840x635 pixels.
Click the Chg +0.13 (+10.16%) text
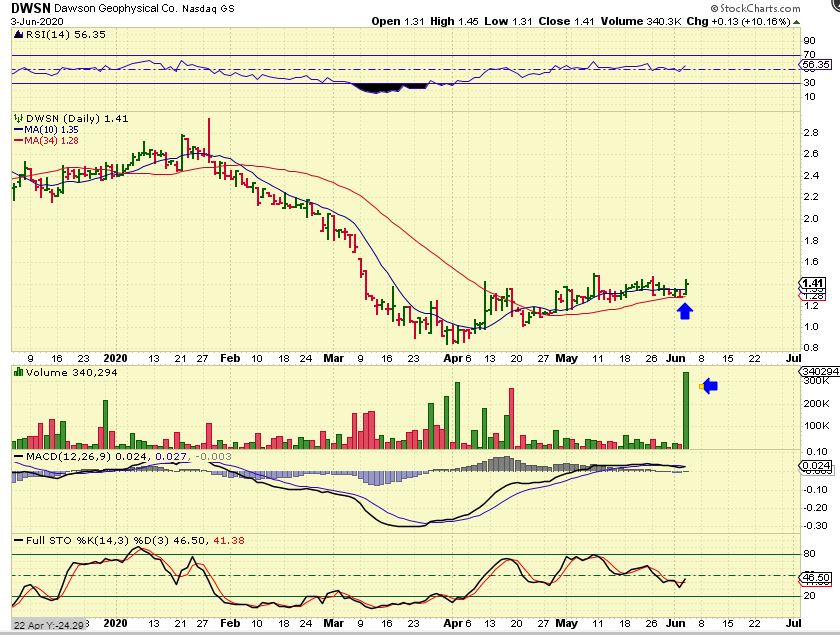click(x=739, y=21)
